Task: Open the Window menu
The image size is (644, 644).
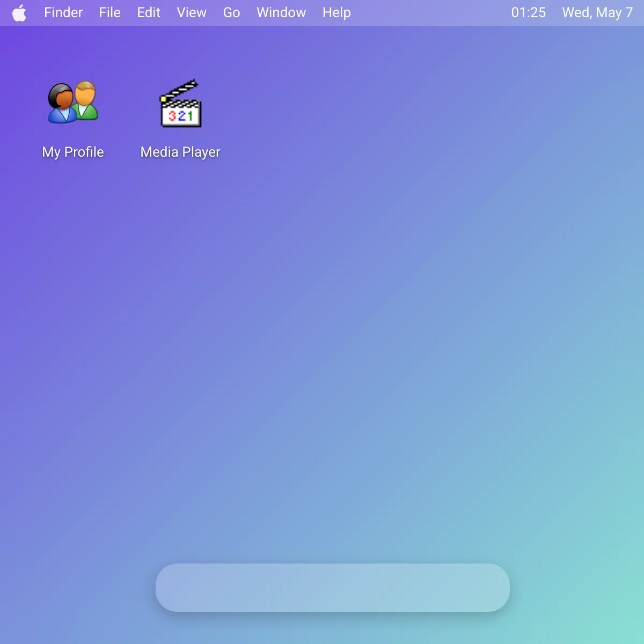Action: [281, 13]
